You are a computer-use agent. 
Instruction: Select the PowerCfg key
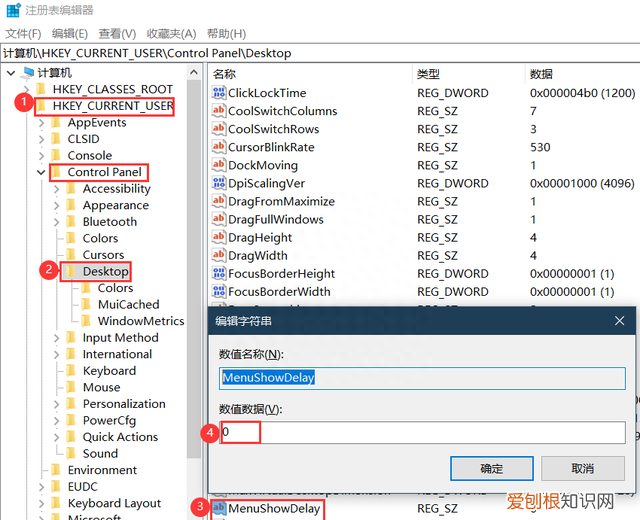pyautogui.click(x=109, y=420)
